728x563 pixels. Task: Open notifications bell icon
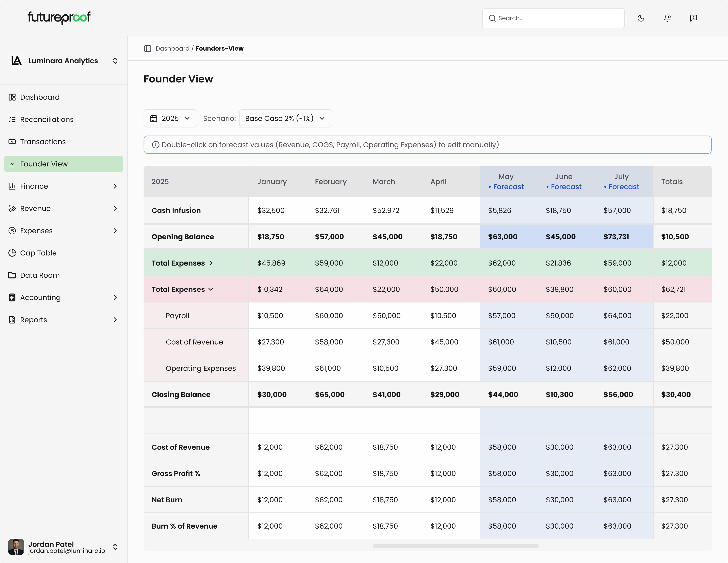click(667, 18)
